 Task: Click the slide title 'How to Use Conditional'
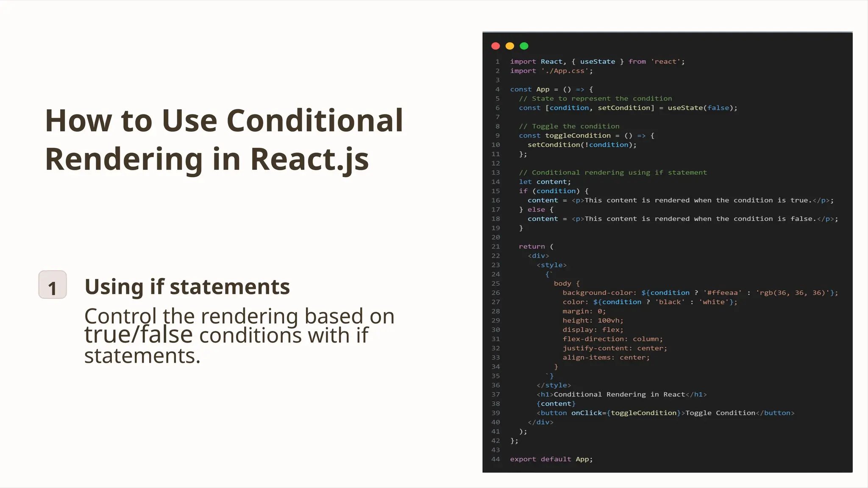coord(224,121)
